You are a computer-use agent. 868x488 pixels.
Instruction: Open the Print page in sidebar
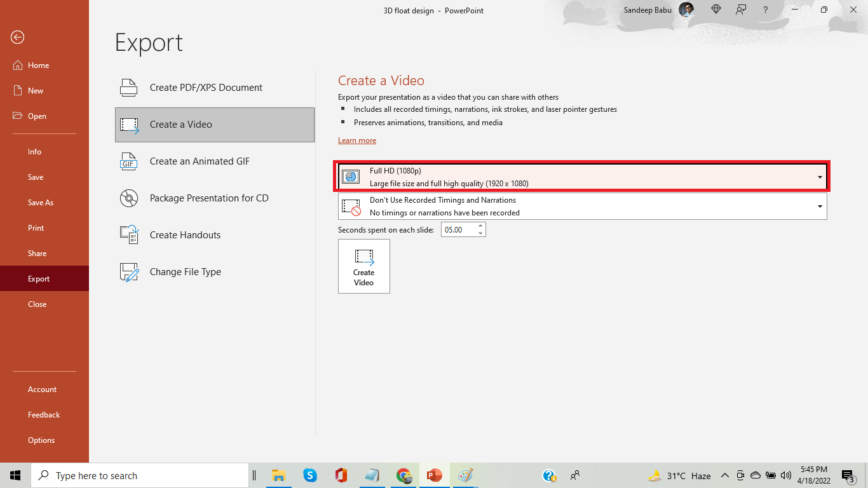36,228
